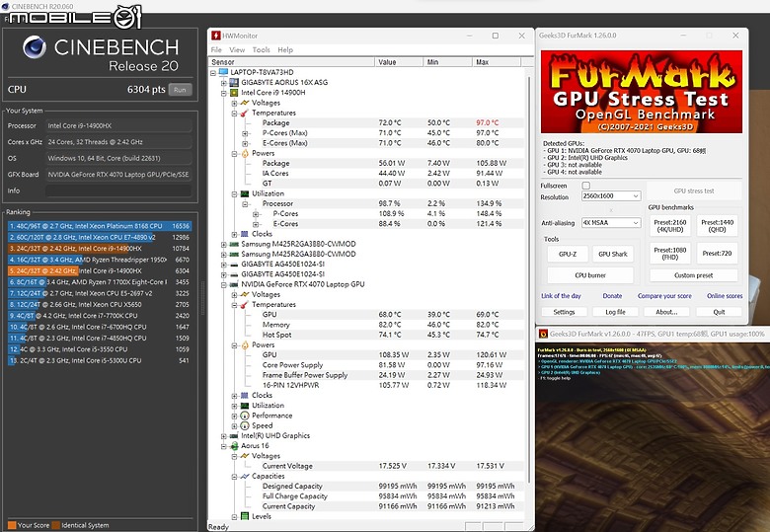Open the Link of the day link
The image size is (770, 532).
(x=561, y=296)
